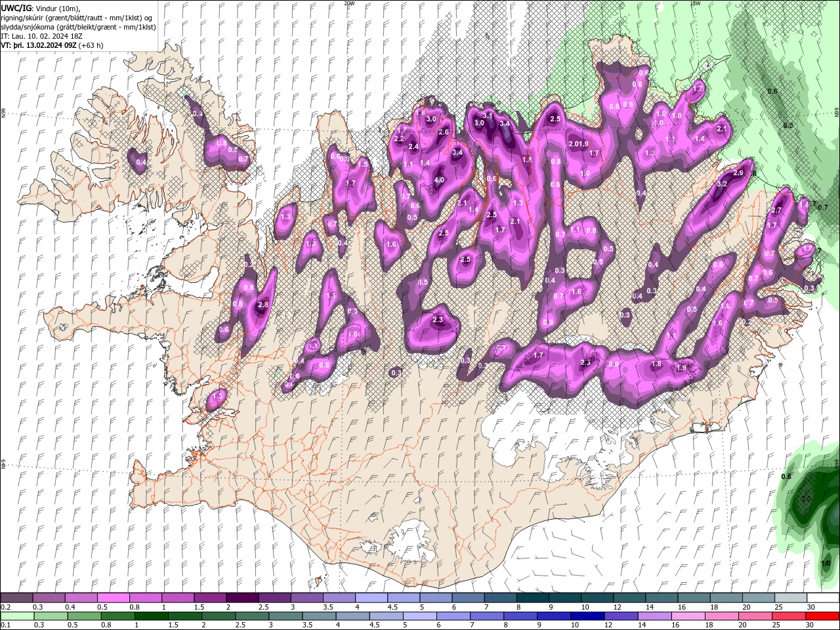Click the dark teal snow swatch for 8–9 mm
The height and width of the screenshot is (630, 840).
[x=532, y=598]
